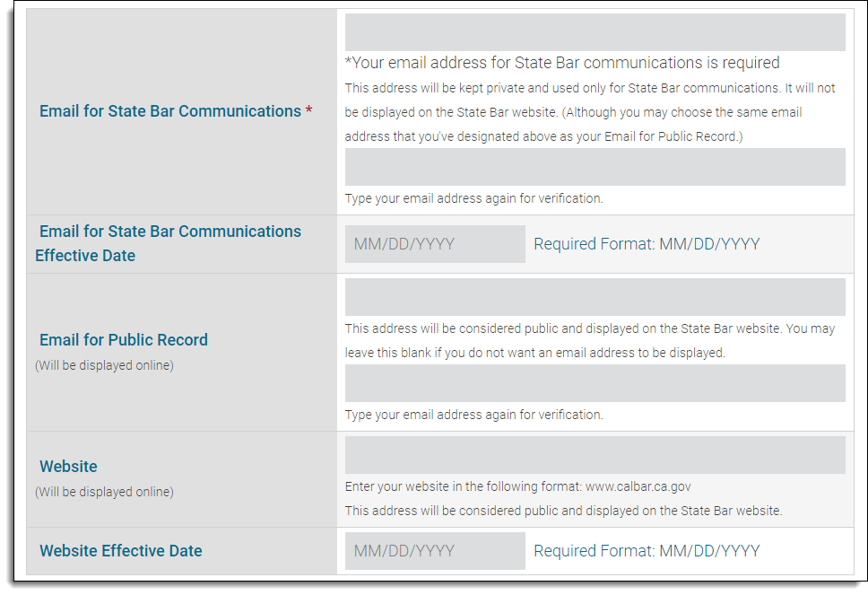Screen dimensions: 868x595
Task: Click the Email for State Bar Communications input field
Action: [x=595, y=31]
